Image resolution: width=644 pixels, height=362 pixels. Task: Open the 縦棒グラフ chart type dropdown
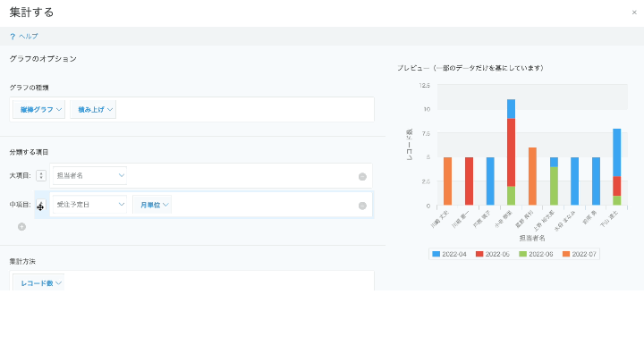38,109
